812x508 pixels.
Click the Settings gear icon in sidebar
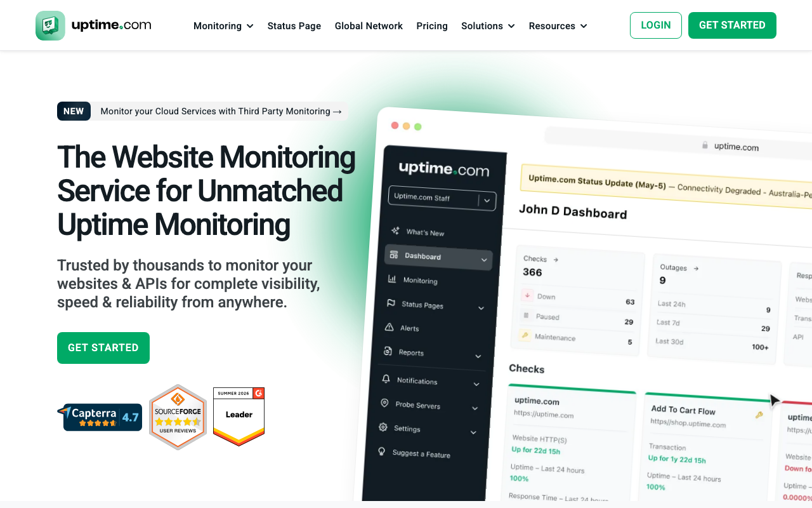383,427
